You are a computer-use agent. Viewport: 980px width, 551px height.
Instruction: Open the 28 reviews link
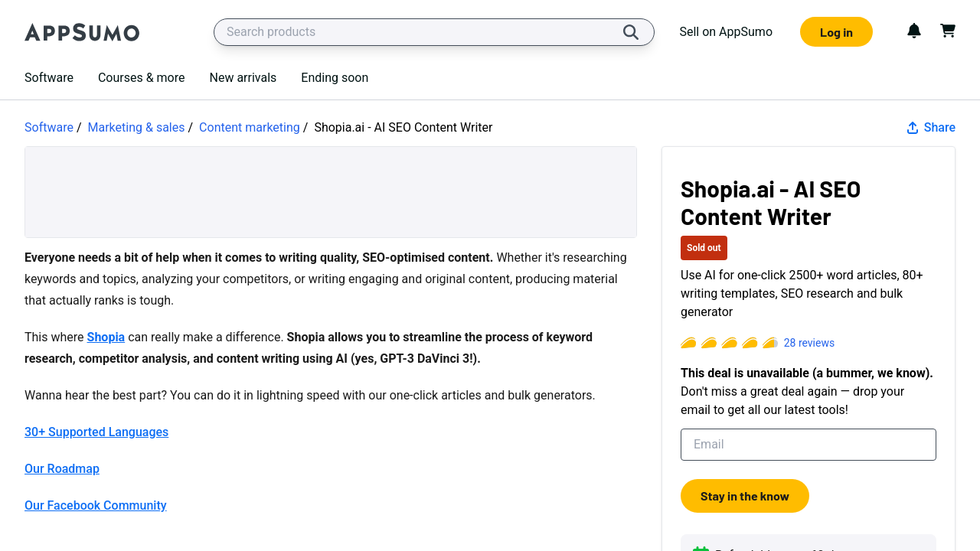[808, 343]
